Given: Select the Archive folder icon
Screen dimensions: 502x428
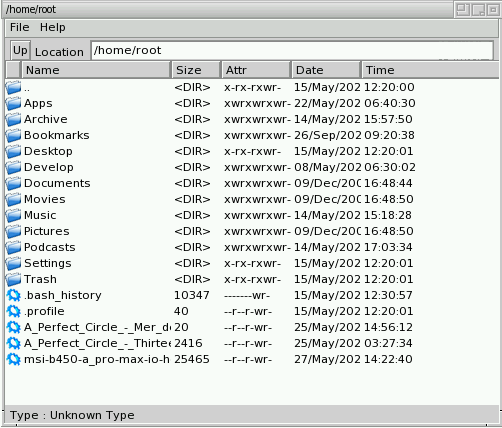Looking at the screenshot, I should click(x=13, y=120).
